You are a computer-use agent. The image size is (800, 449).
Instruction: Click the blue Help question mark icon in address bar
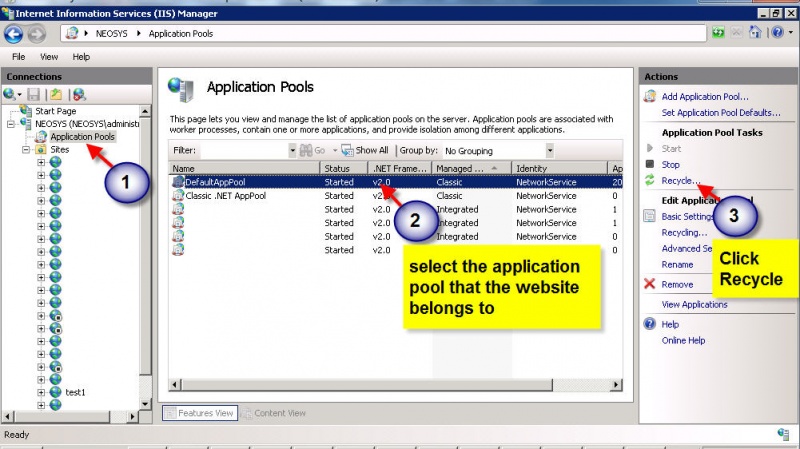click(x=777, y=32)
